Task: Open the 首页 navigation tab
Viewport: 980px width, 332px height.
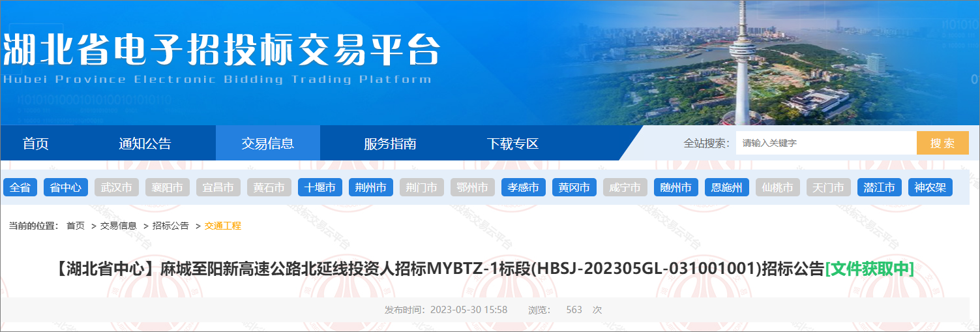Action: tap(36, 143)
